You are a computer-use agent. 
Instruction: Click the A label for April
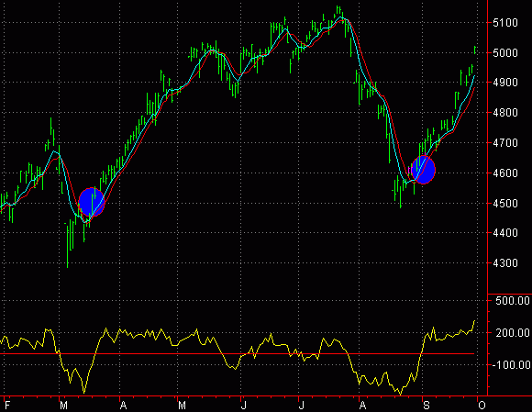pos(123,406)
